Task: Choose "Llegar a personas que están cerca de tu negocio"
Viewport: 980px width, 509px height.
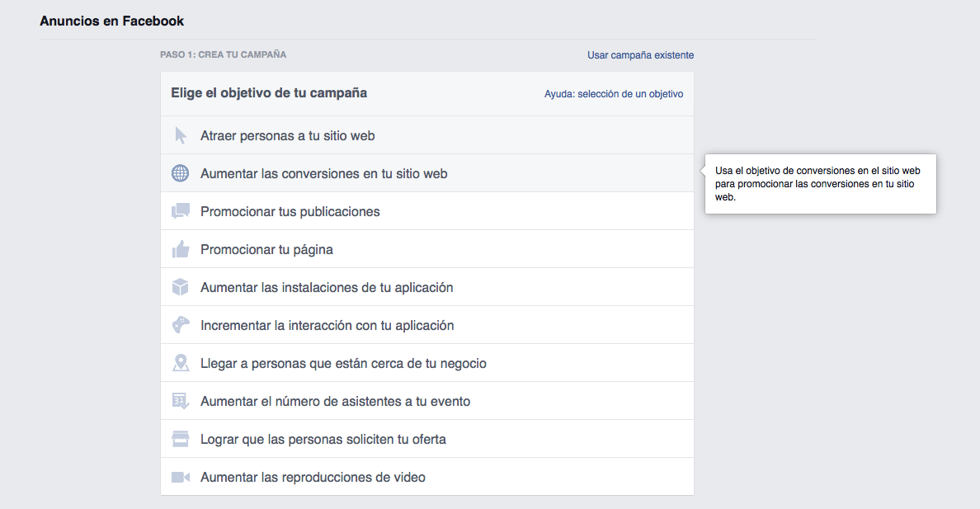Action: pyautogui.click(x=426, y=363)
